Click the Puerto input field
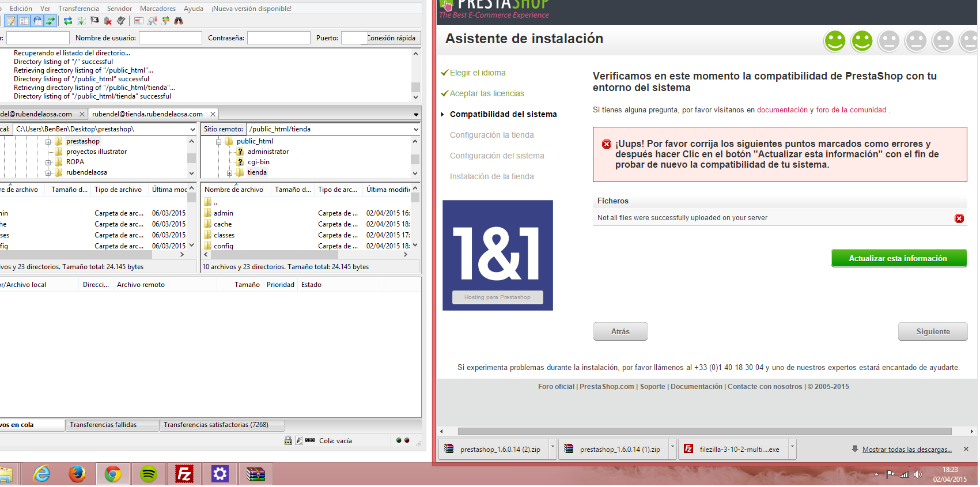Screen dimensions: 980x487 [354, 38]
